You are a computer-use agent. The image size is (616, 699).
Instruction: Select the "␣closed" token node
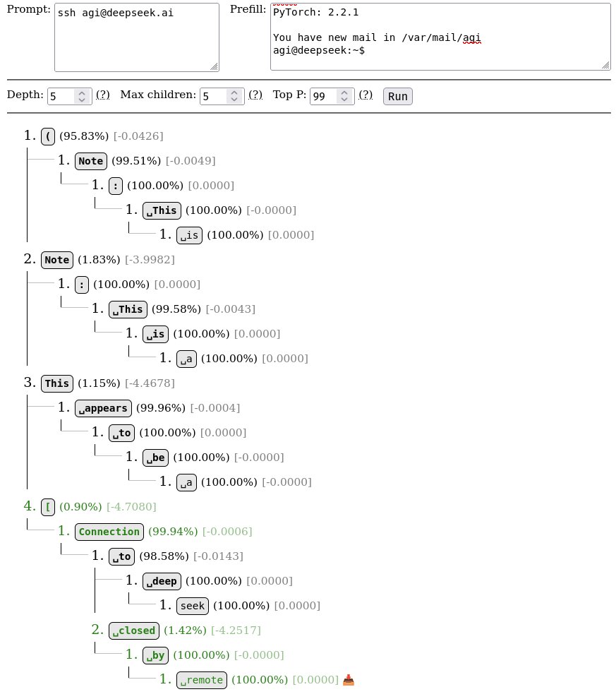click(x=133, y=630)
